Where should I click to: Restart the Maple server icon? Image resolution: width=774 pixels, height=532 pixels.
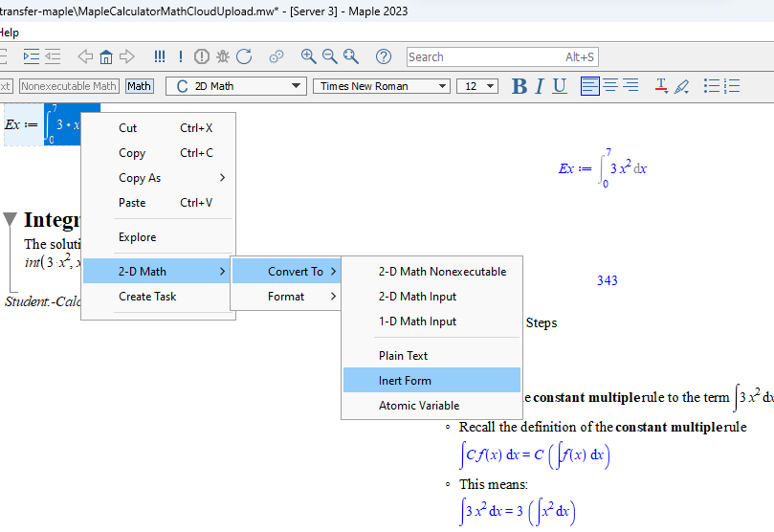244,56
